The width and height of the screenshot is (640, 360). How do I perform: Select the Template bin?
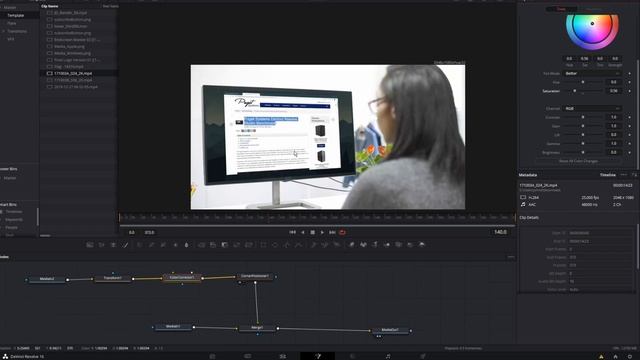click(16, 16)
